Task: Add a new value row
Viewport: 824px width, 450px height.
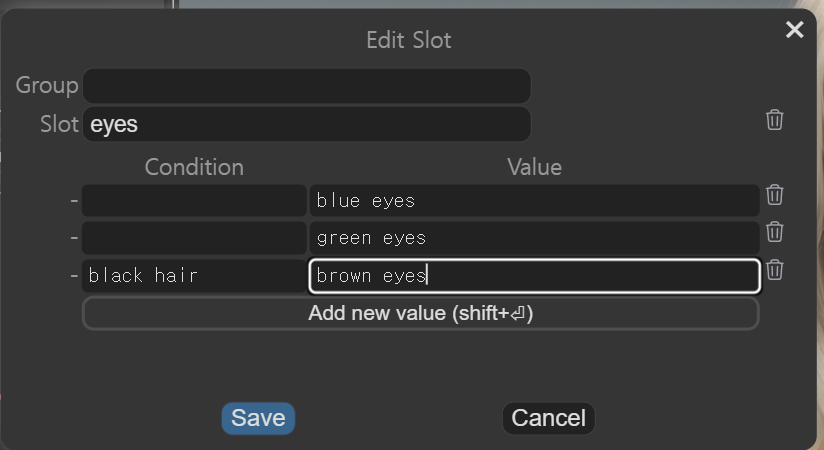Action: [420, 313]
